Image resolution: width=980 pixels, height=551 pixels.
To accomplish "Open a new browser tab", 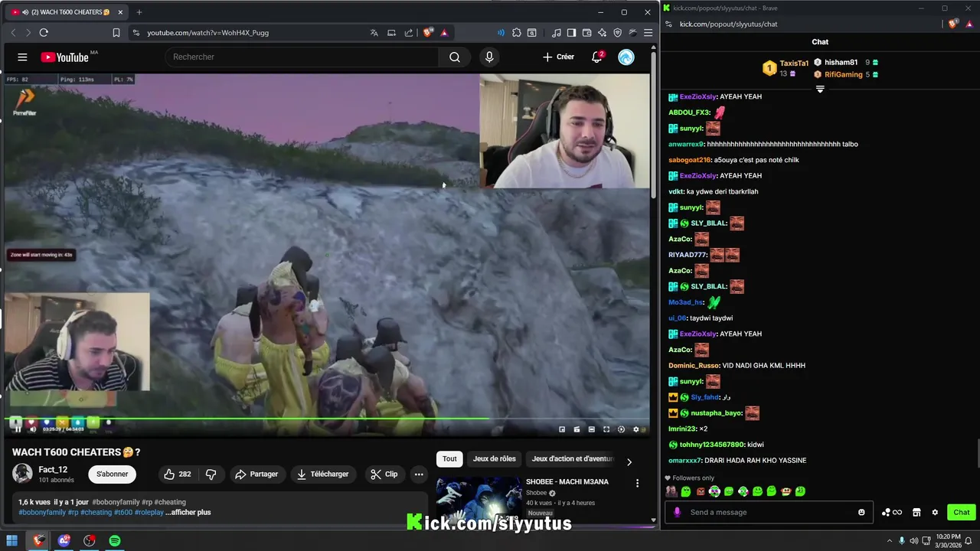I will pyautogui.click(x=139, y=12).
